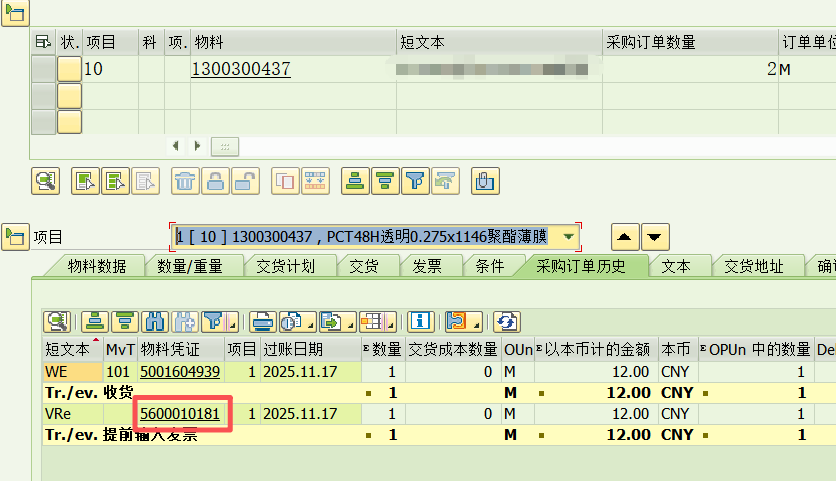Collapse the 项目 item detail section
836x481 pixels.
point(15,237)
